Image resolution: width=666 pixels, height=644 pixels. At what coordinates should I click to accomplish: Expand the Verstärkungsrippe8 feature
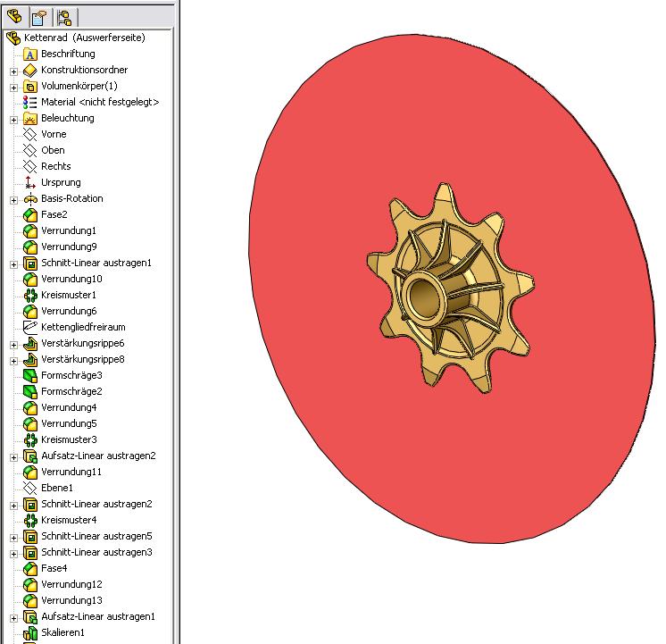pos(13,361)
